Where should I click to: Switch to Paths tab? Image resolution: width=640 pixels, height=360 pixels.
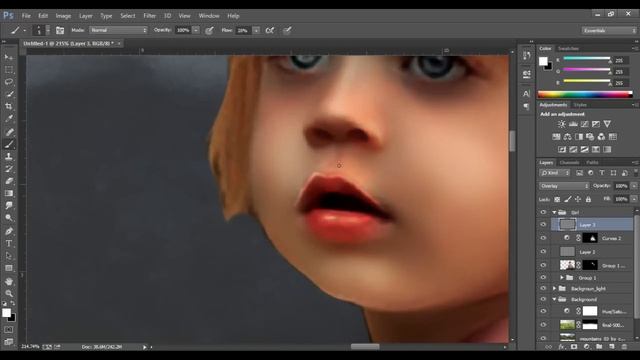(592, 162)
